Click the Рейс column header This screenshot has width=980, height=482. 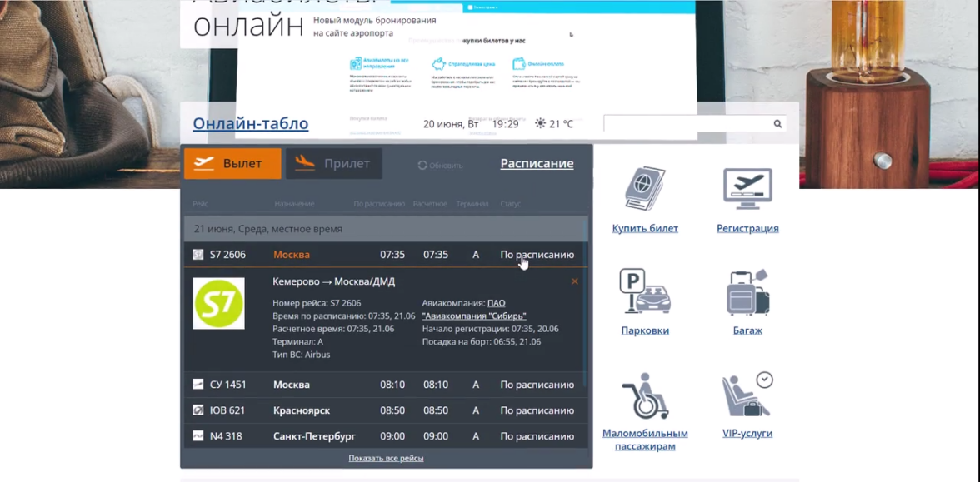(201, 204)
